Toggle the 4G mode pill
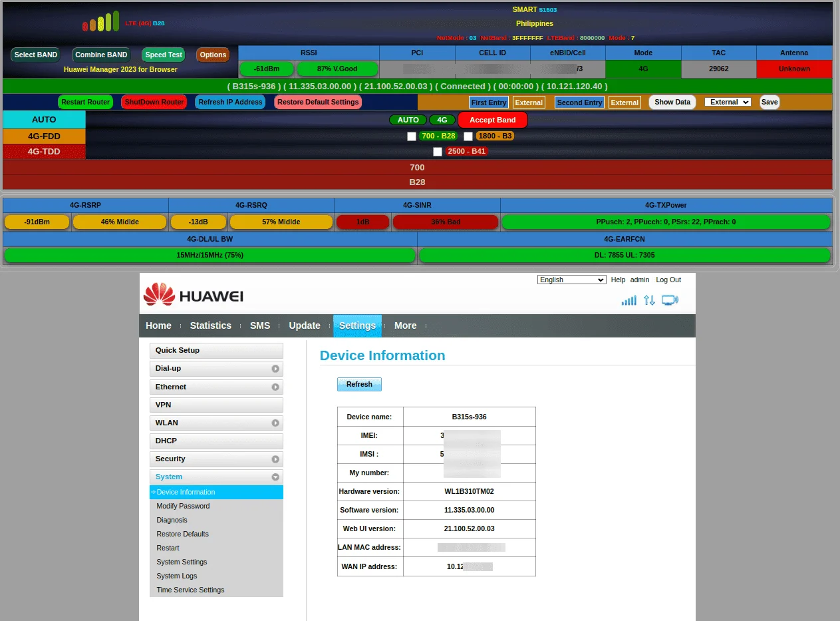 coord(442,120)
